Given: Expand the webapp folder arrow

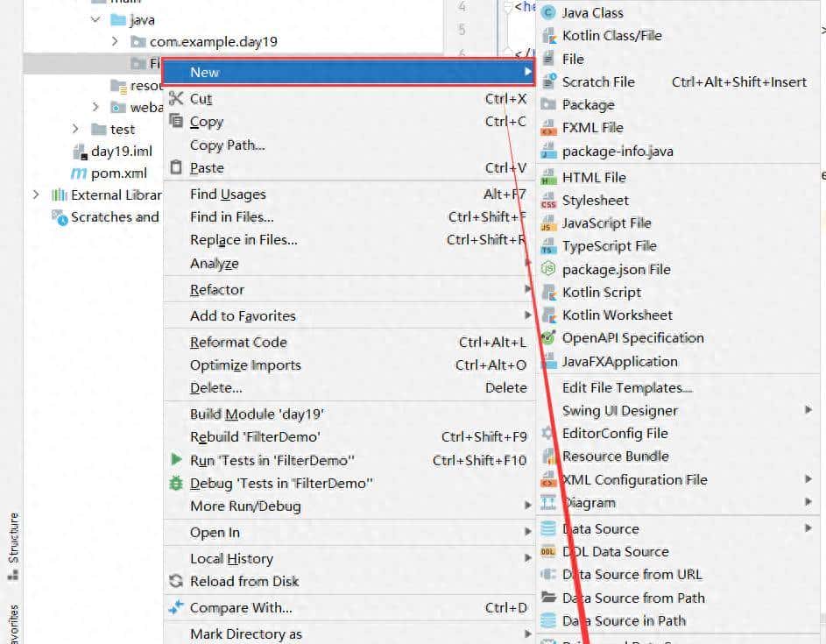Looking at the screenshot, I should tap(95, 107).
